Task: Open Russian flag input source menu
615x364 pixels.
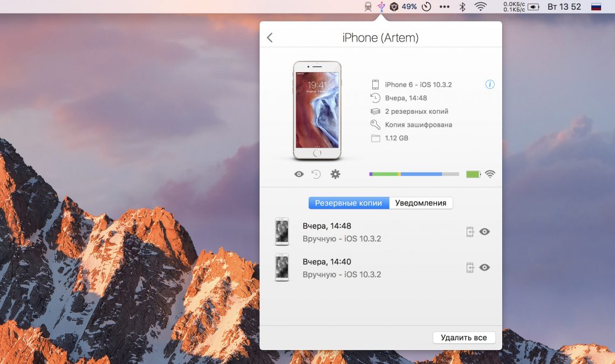Action: coord(596,7)
